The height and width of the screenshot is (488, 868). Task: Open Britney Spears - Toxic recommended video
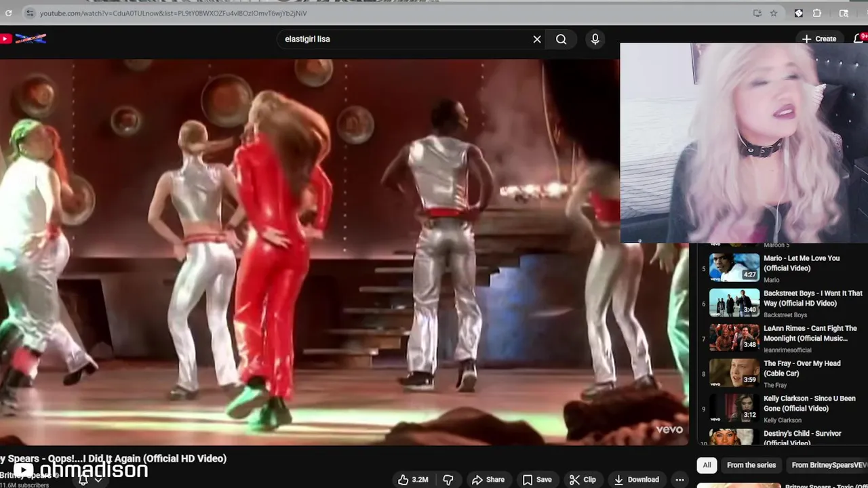[x=783, y=485]
